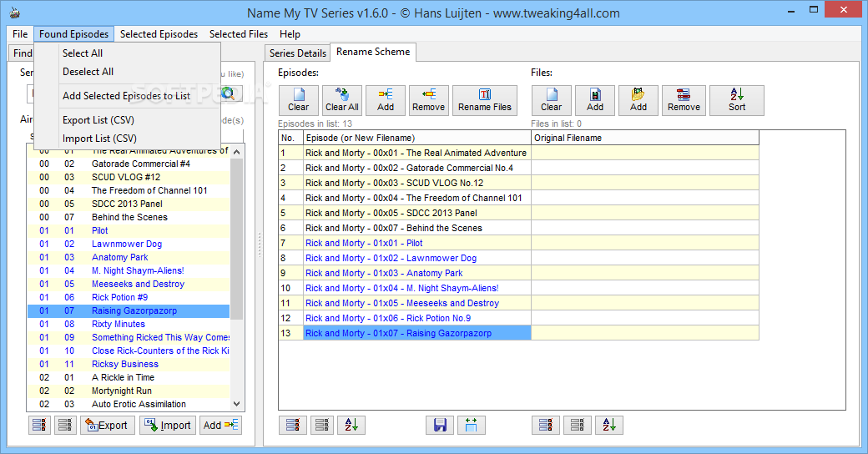Image resolution: width=868 pixels, height=454 pixels.
Task: Add video file to Files list
Action: coord(595,100)
